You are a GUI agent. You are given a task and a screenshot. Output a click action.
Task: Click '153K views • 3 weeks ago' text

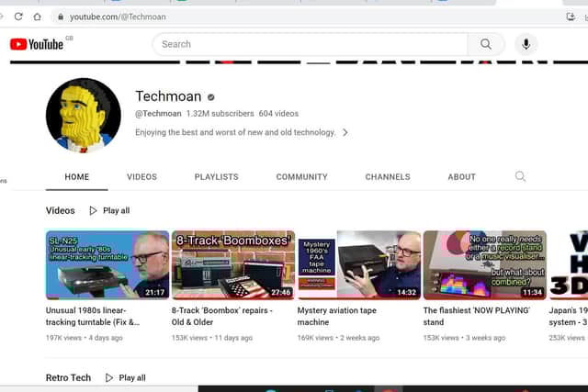(x=464, y=338)
